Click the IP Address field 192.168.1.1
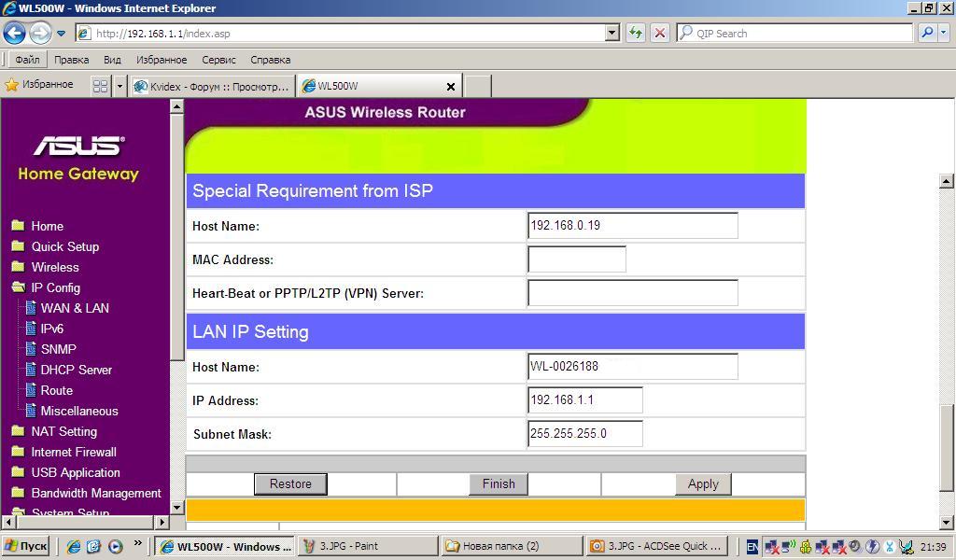Screen dimensions: 956x560 click(x=585, y=399)
